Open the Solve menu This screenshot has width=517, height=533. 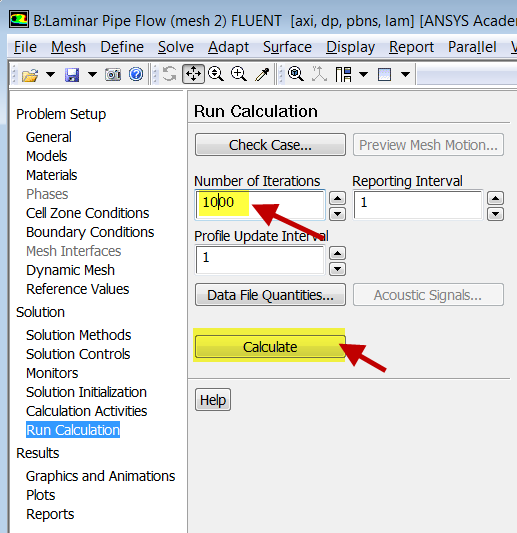pyautogui.click(x=176, y=47)
